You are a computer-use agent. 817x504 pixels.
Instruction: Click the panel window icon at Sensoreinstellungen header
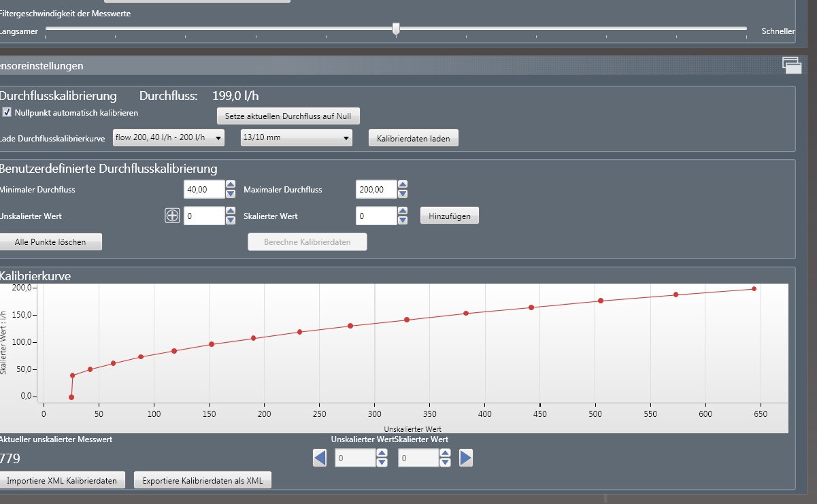(792, 65)
